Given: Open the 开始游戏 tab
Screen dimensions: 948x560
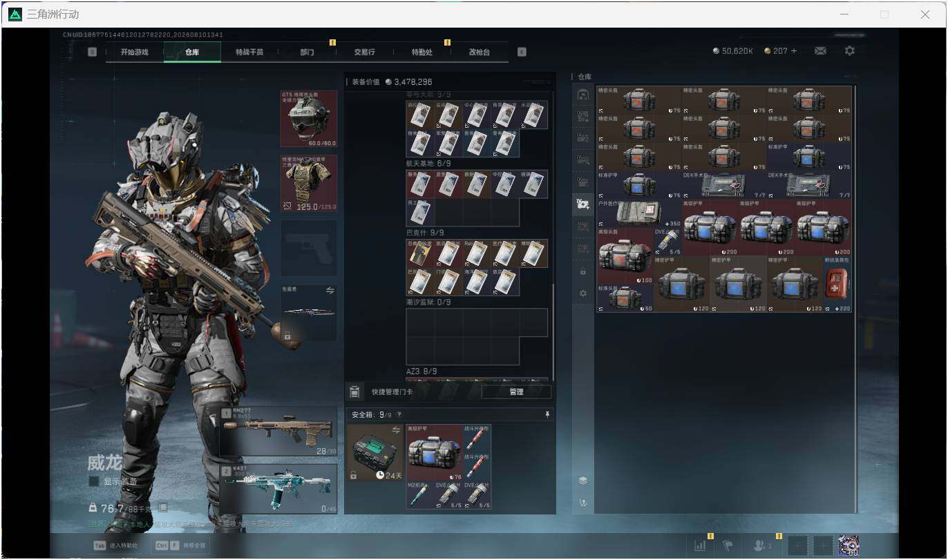Looking at the screenshot, I should coord(134,52).
